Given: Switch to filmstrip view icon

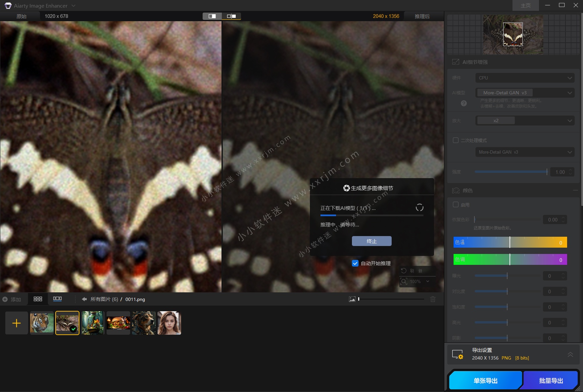Looking at the screenshot, I should 57,299.
